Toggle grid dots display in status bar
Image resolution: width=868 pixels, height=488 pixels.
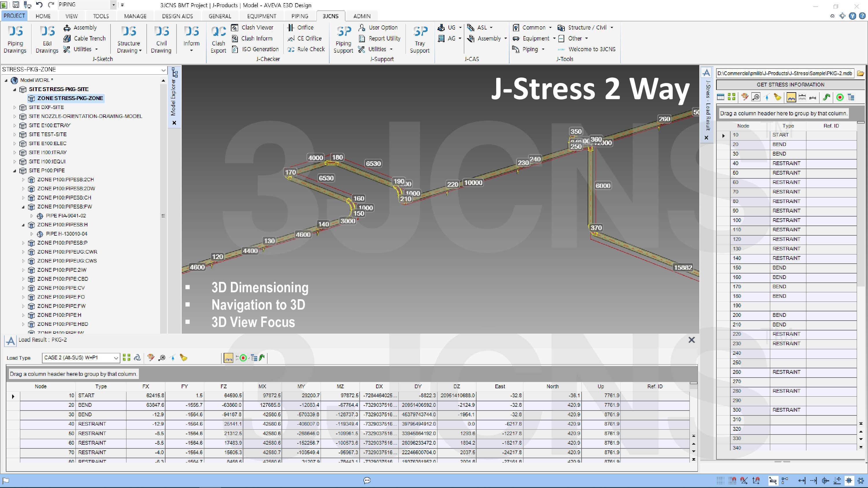coord(720,480)
